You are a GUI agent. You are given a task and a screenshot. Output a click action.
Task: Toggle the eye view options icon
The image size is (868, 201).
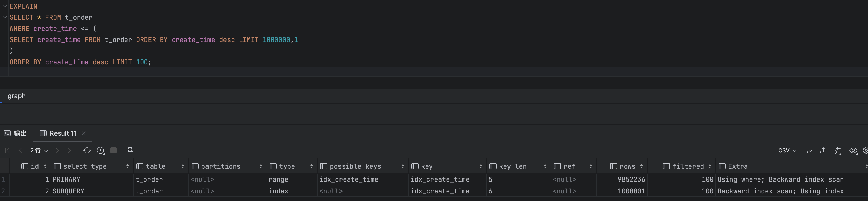853,151
